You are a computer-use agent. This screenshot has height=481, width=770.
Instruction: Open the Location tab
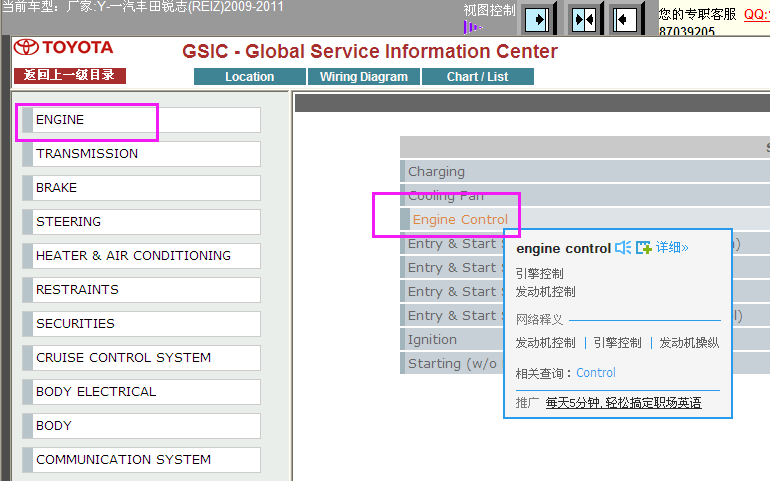pyautogui.click(x=250, y=77)
